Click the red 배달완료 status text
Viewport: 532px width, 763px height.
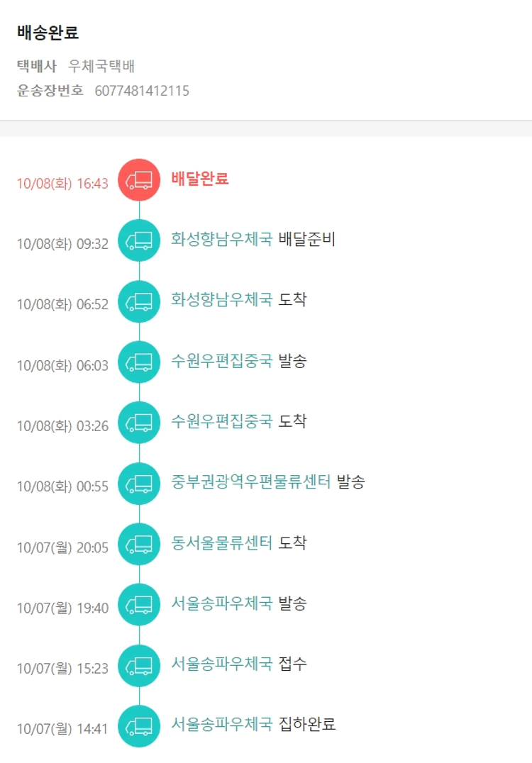pyautogui.click(x=199, y=179)
